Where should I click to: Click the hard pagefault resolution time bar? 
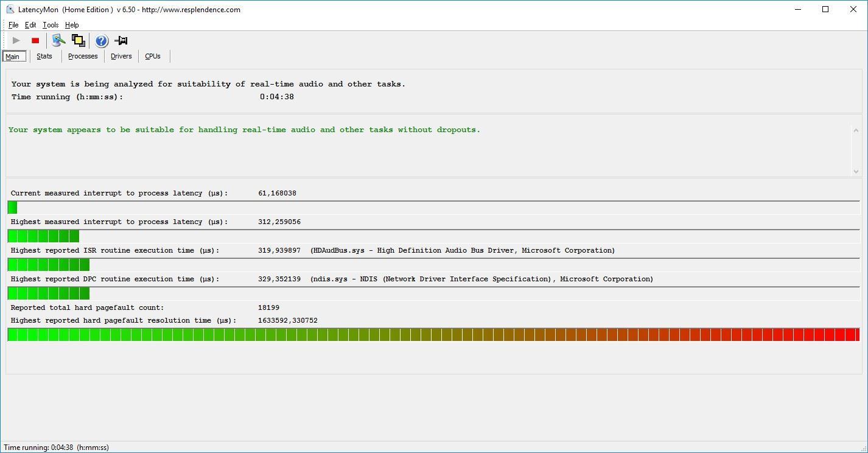433,335
